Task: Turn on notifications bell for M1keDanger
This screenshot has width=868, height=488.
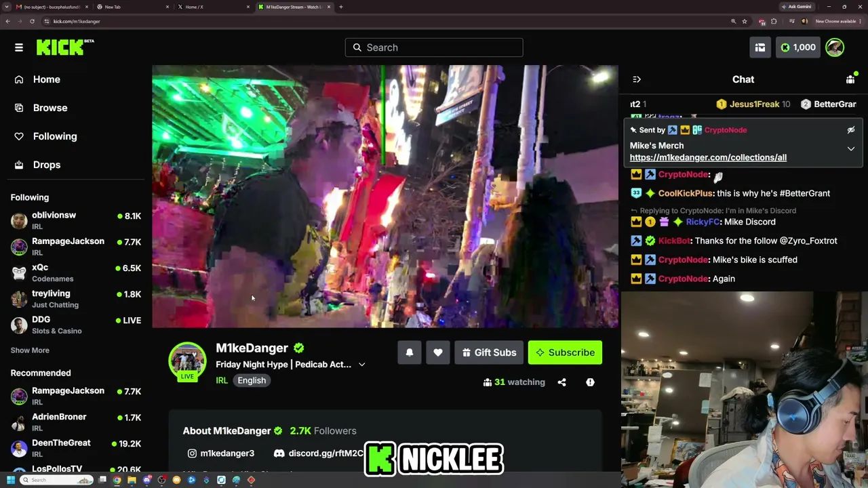Action: tap(410, 352)
